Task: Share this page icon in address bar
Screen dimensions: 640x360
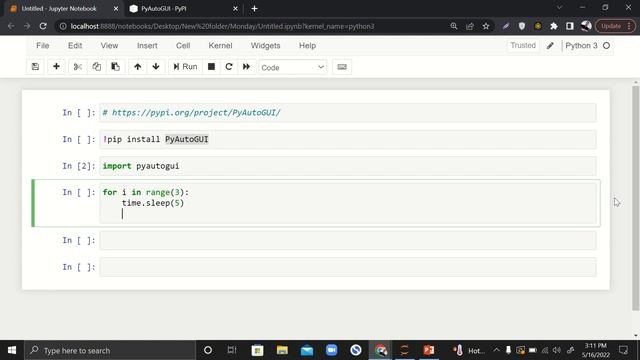Action: (x=470, y=26)
